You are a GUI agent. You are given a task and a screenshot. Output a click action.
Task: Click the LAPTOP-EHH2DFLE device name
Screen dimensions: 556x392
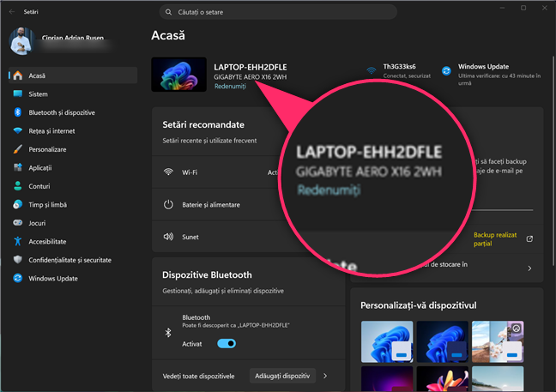tap(251, 67)
